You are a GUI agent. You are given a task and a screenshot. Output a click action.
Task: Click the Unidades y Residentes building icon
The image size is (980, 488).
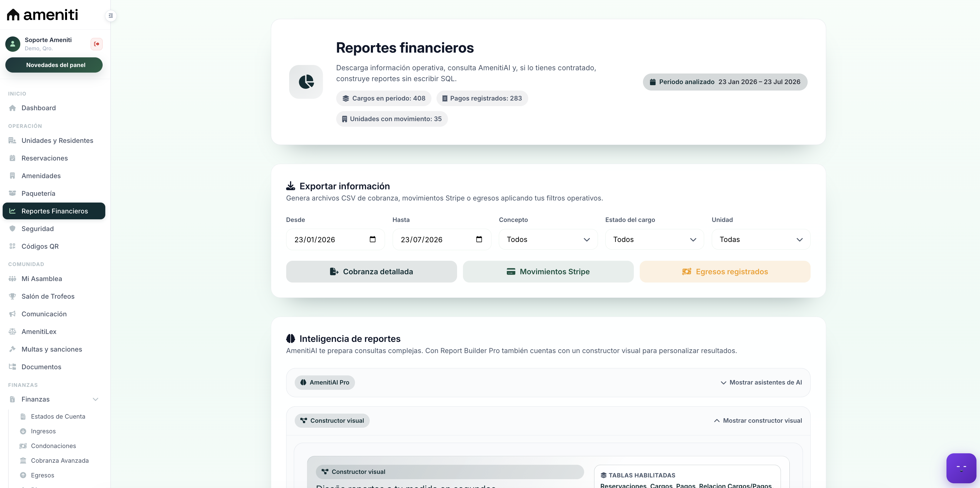click(13, 140)
